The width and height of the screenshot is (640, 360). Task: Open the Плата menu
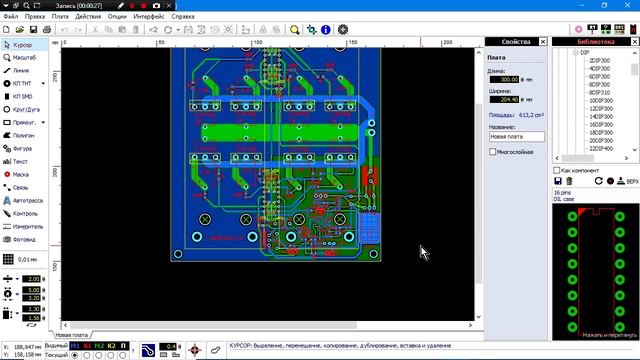[x=60, y=16]
